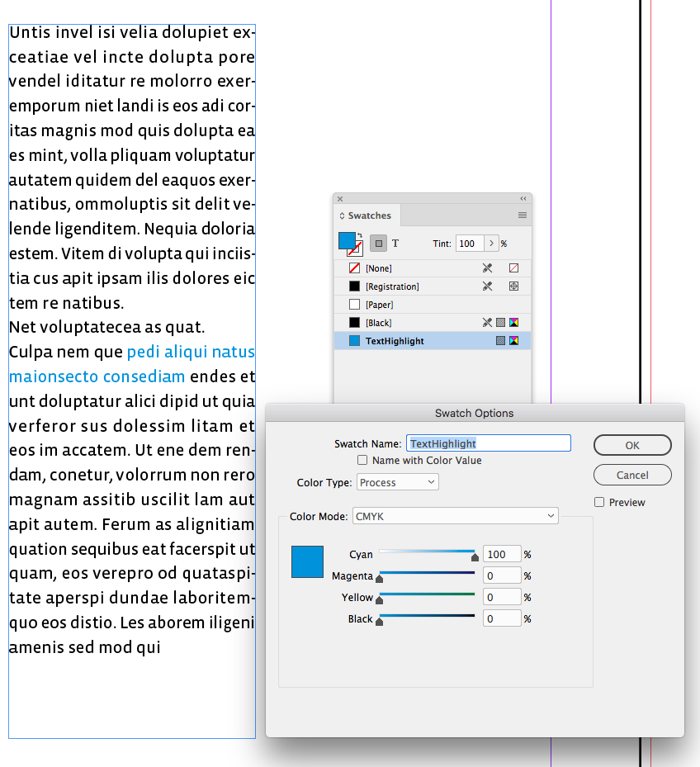This screenshot has width=700, height=767.
Task: Click the process color icon on Black row
Action: coord(500,322)
